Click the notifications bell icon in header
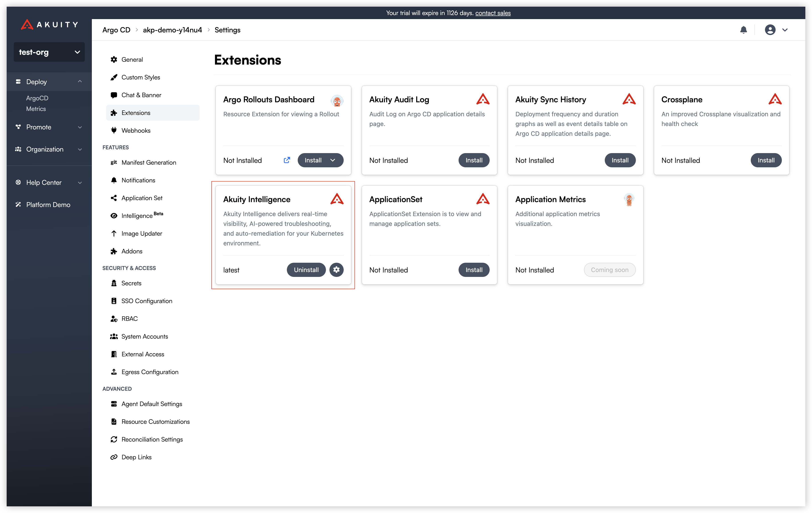The height and width of the screenshot is (513, 812). (743, 30)
